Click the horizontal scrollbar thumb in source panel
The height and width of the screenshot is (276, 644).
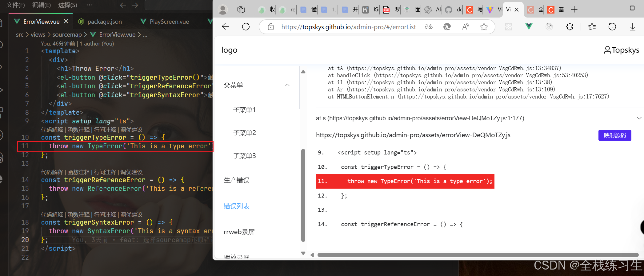478,255
